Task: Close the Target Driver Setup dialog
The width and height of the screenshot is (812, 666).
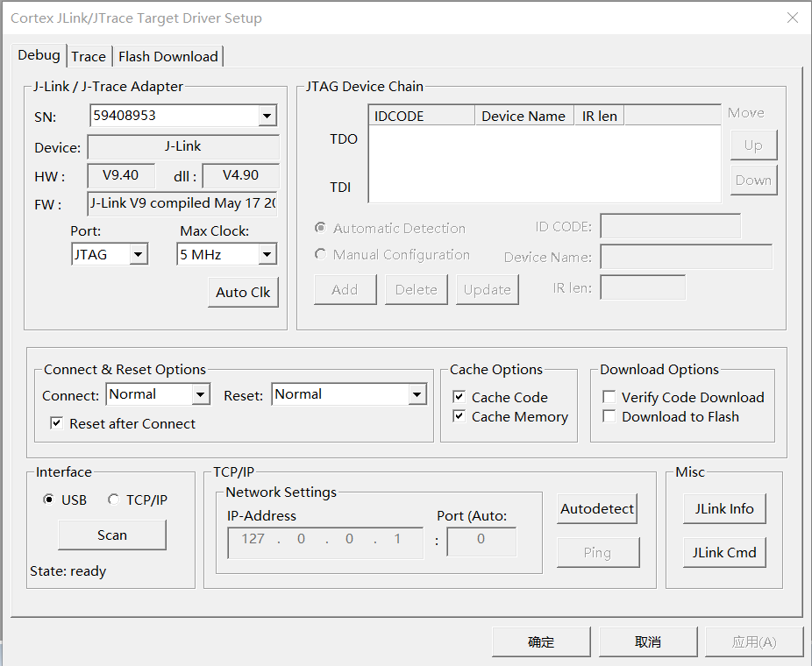Action: (x=792, y=18)
